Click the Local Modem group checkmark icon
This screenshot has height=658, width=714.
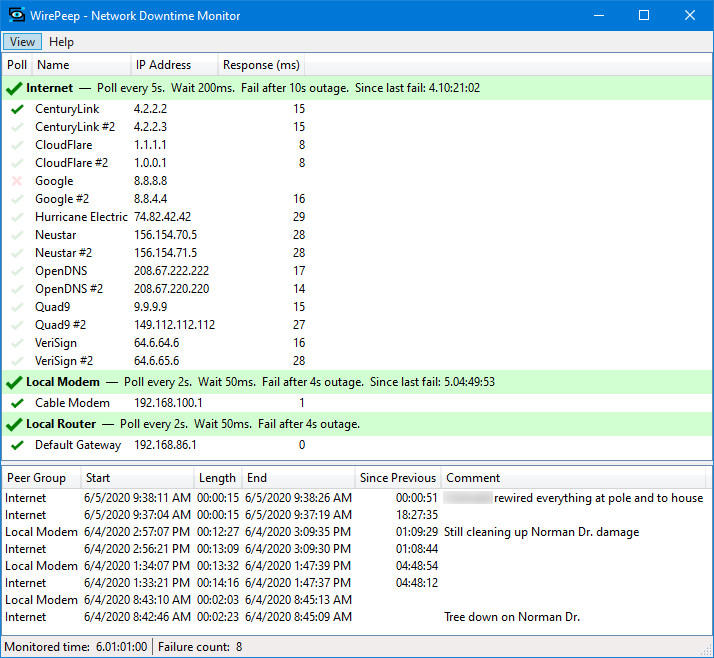14,383
